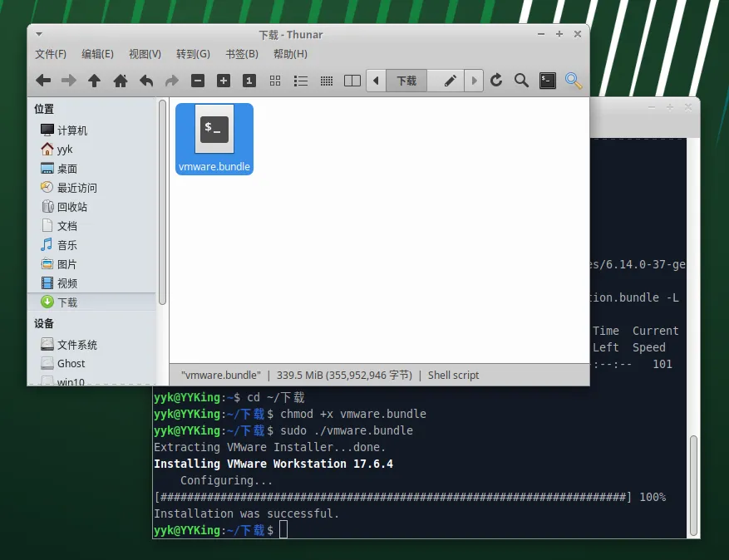Toggle split pane view icon
Image resolution: width=729 pixels, height=560 pixels.
pyautogui.click(x=352, y=81)
